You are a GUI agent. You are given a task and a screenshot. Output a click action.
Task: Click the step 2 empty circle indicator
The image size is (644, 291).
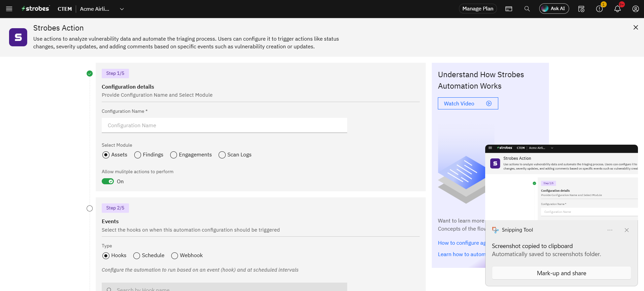(90, 208)
